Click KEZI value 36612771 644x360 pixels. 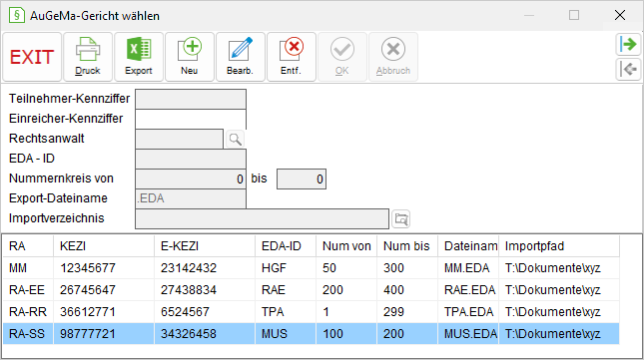pos(88,312)
